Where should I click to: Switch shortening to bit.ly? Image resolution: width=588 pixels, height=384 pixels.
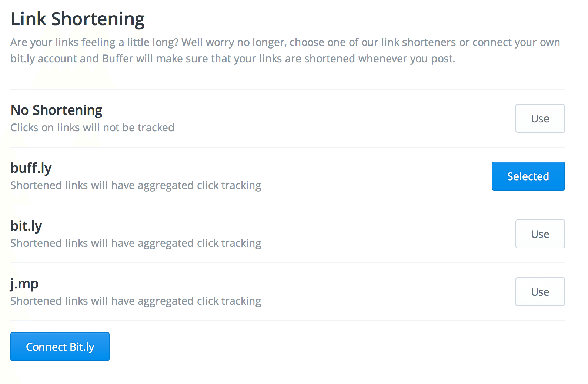point(540,234)
